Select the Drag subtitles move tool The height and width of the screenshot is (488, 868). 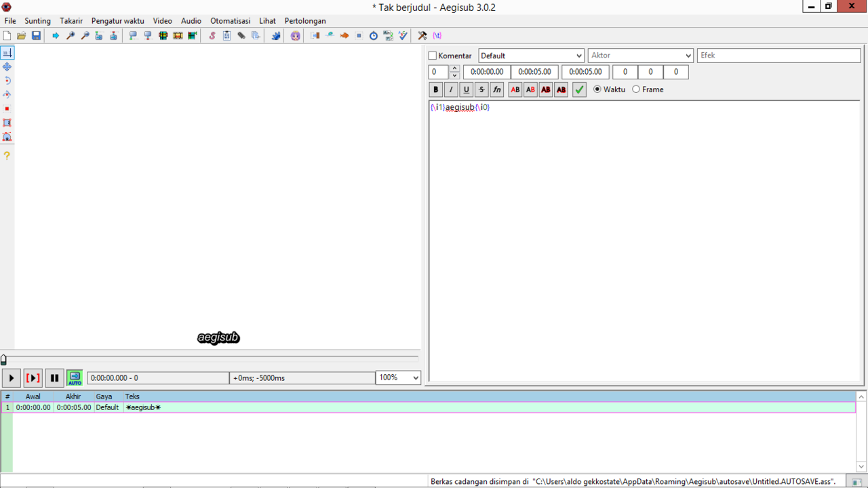[x=7, y=66]
